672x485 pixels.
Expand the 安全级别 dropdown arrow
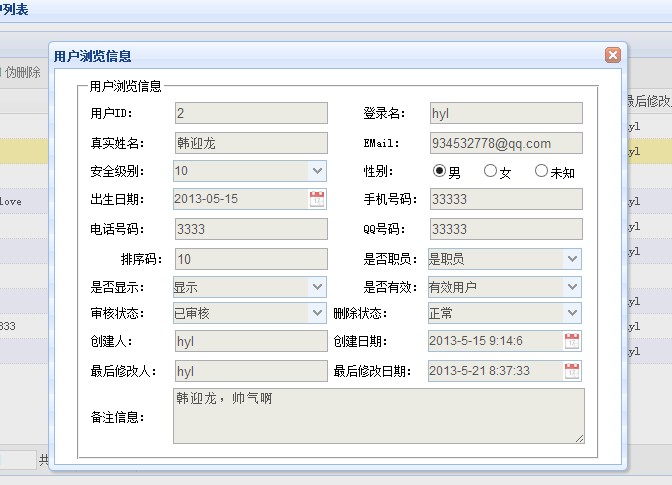317,171
